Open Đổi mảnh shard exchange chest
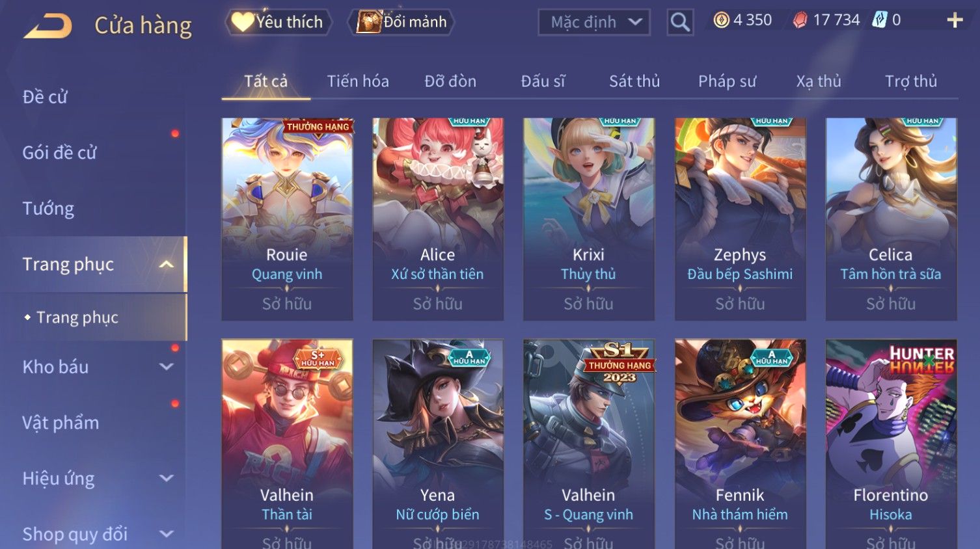The width and height of the screenshot is (980, 549). click(402, 22)
